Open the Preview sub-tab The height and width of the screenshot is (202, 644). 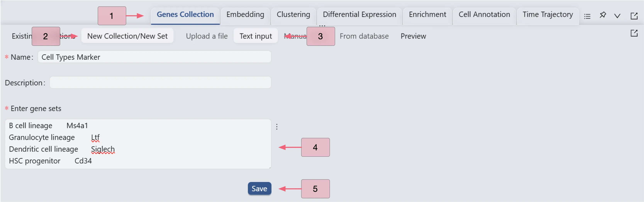coord(413,36)
